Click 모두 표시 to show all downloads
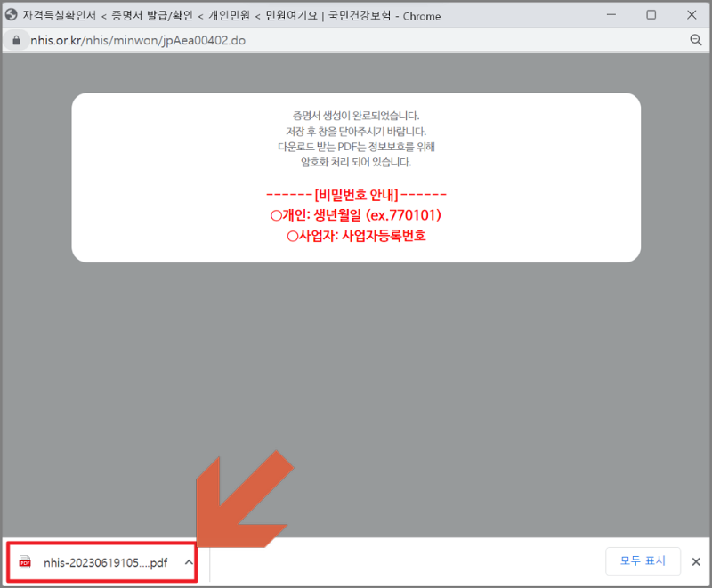Viewport: 712px width, 588px height. [x=643, y=561]
